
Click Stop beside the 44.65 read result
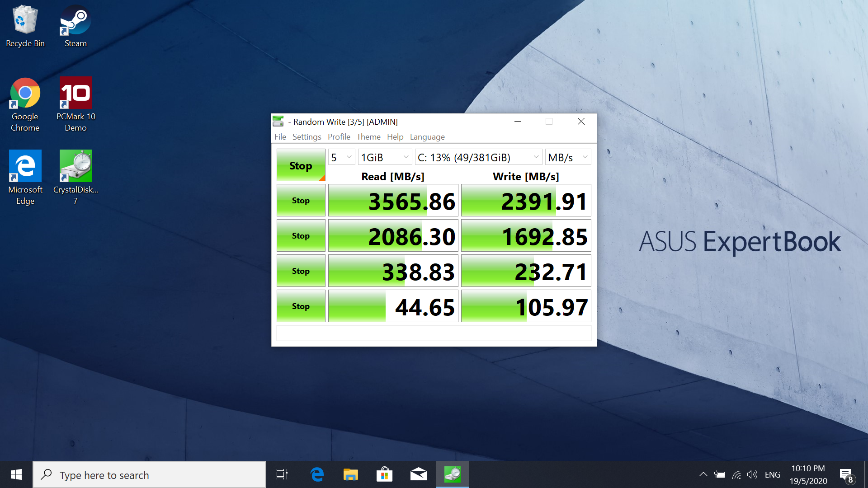coord(301,306)
